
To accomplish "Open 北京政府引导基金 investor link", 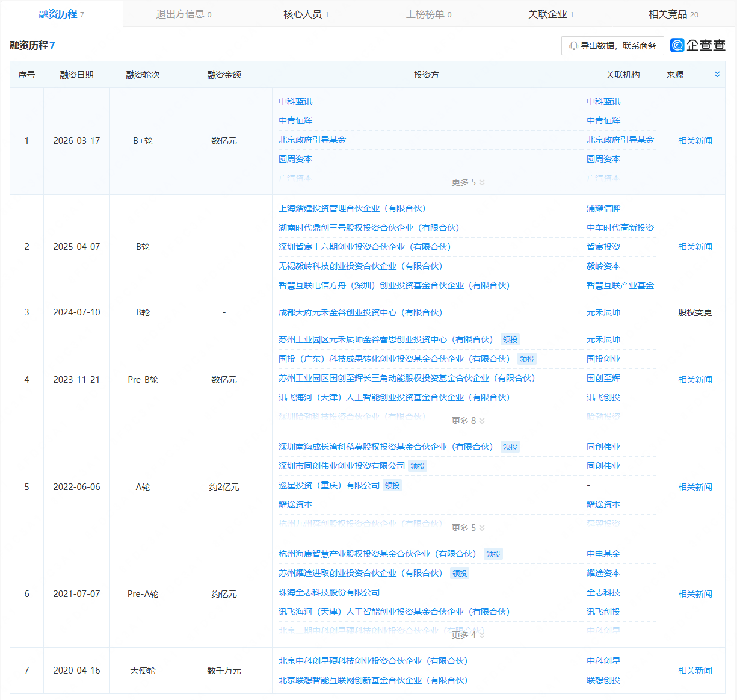I will 312,140.
